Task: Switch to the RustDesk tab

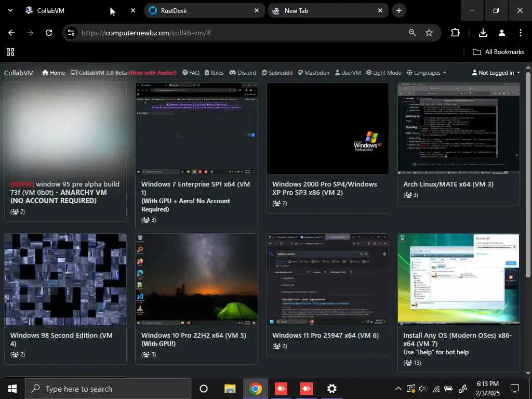Action: (x=205, y=10)
